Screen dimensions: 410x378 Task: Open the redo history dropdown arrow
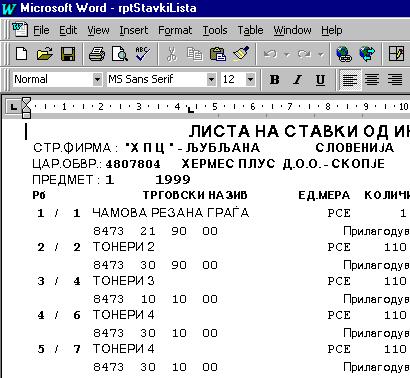[321, 54]
